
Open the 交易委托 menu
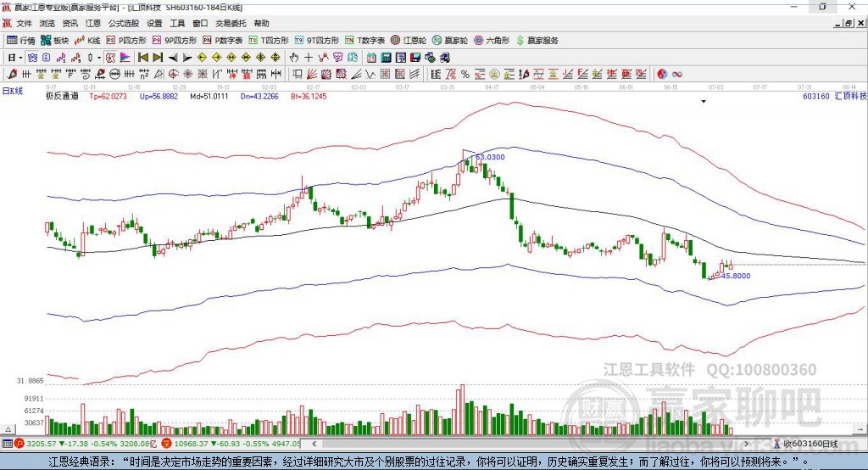(231, 23)
